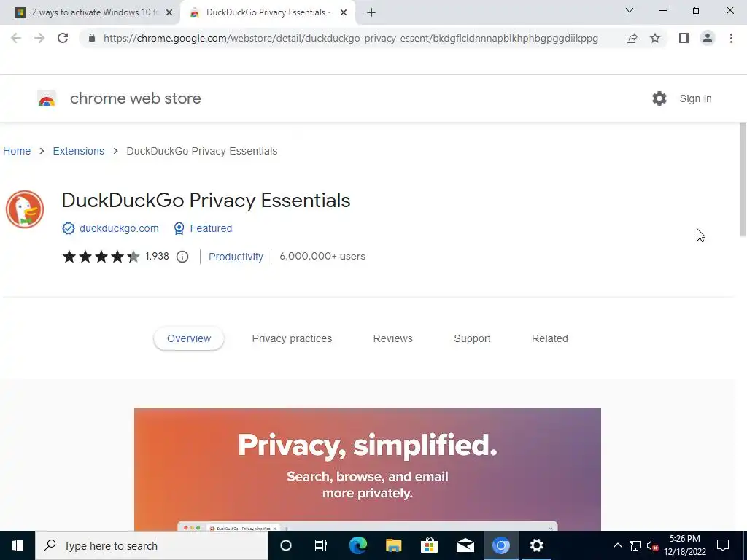Screen dimensions: 747x560
Task: Go to Extensions breadcrumb link
Action: (79, 151)
